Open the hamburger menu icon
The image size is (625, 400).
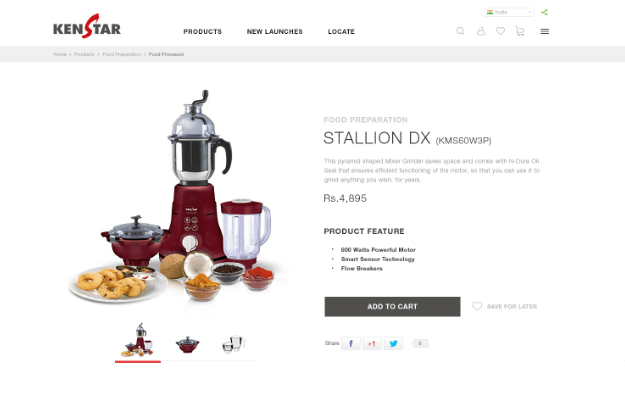[544, 31]
